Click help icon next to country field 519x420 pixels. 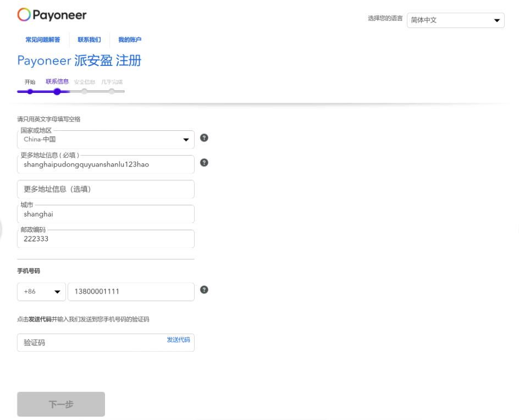(x=204, y=137)
